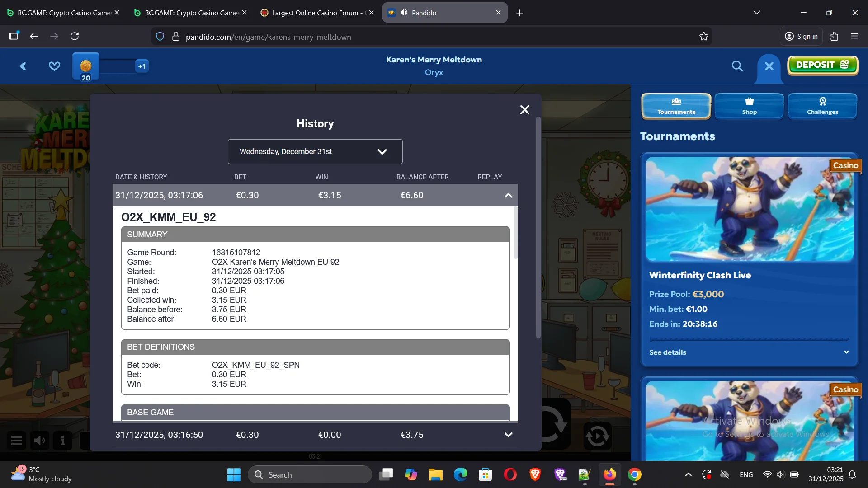
Task: Open the ENG language selector
Action: point(746,474)
